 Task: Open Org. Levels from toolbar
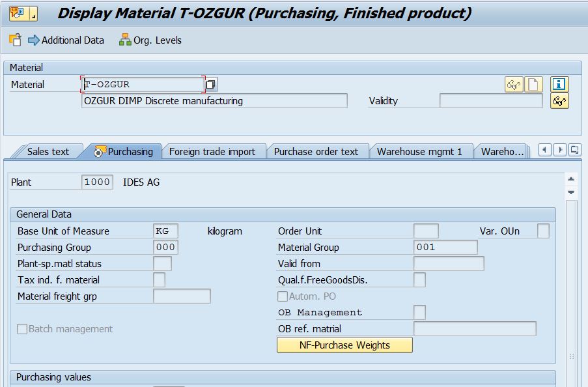150,40
